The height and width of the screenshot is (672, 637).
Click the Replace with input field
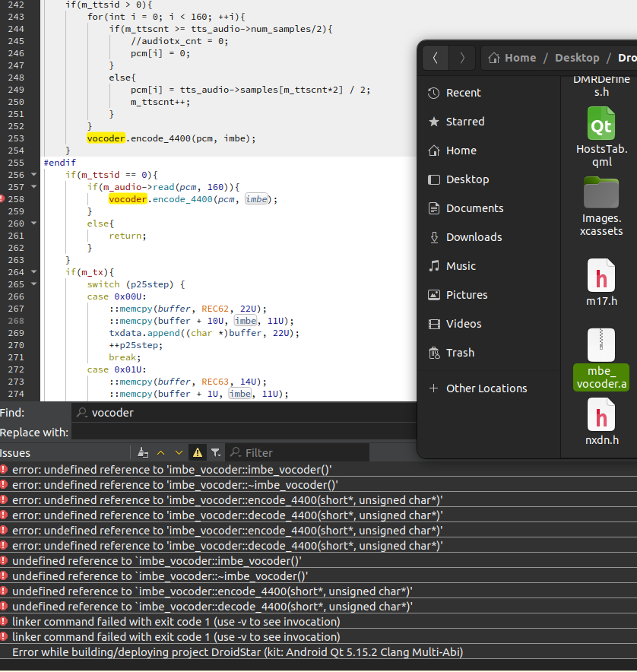(243, 433)
